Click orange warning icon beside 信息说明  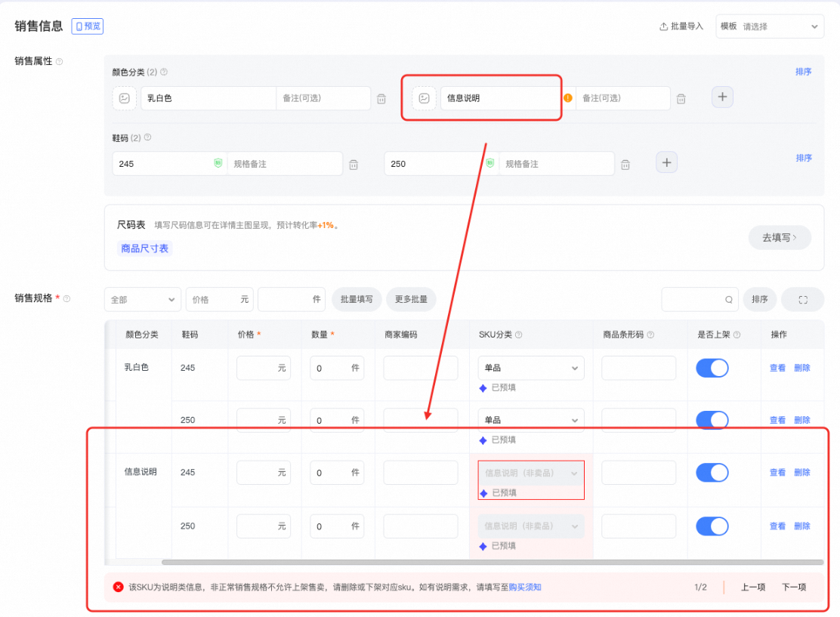click(x=568, y=98)
